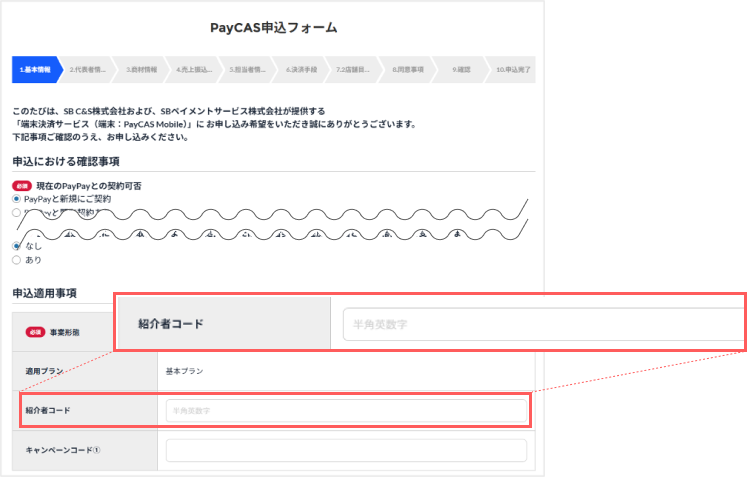
Task: Go to step 2.代表者情... in progress bar
Action: pos(87,70)
